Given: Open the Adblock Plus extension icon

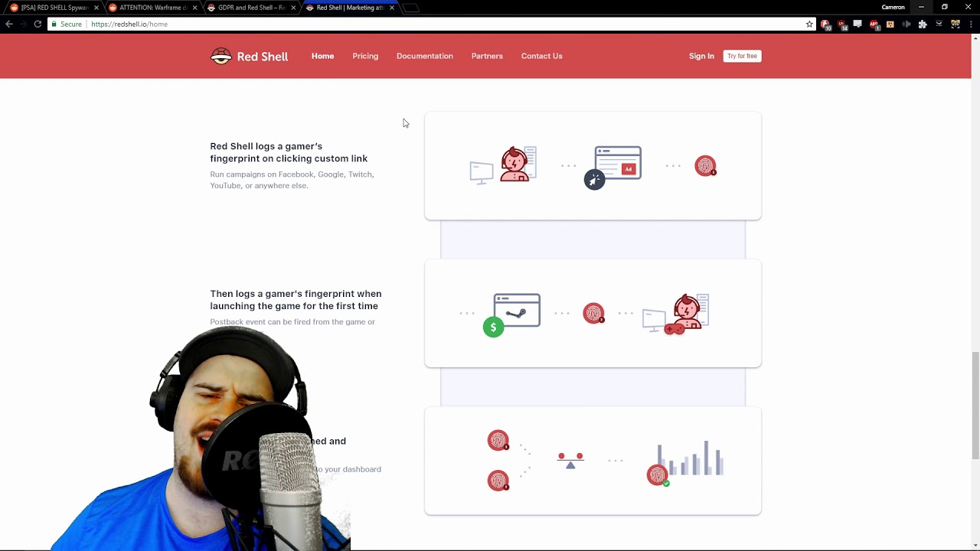Looking at the screenshot, I should click(x=874, y=24).
